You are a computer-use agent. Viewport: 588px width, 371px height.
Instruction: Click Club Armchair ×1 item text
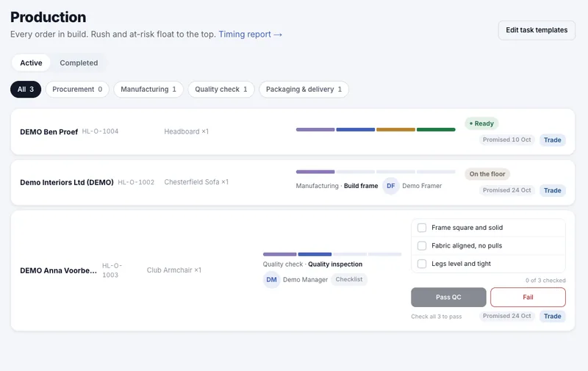174,270
